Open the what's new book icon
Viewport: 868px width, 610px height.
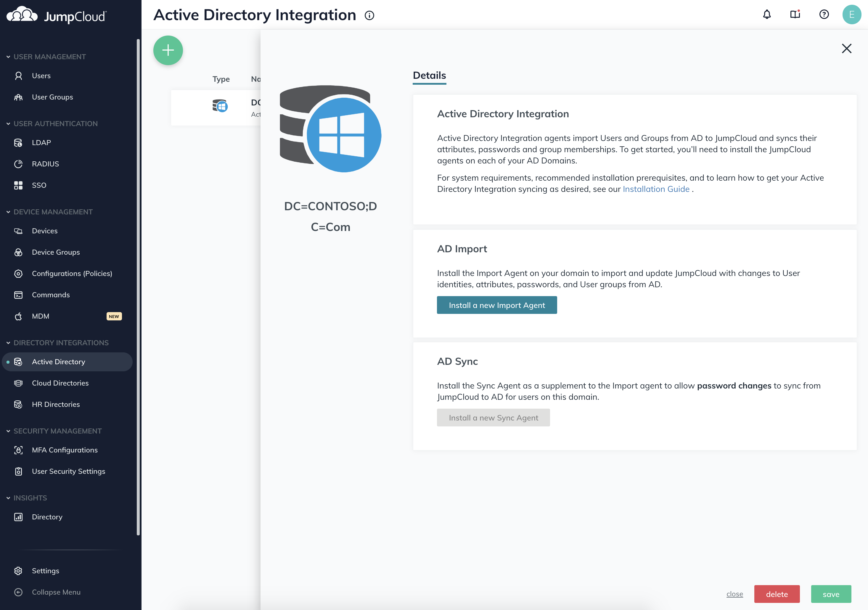[x=795, y=15]
